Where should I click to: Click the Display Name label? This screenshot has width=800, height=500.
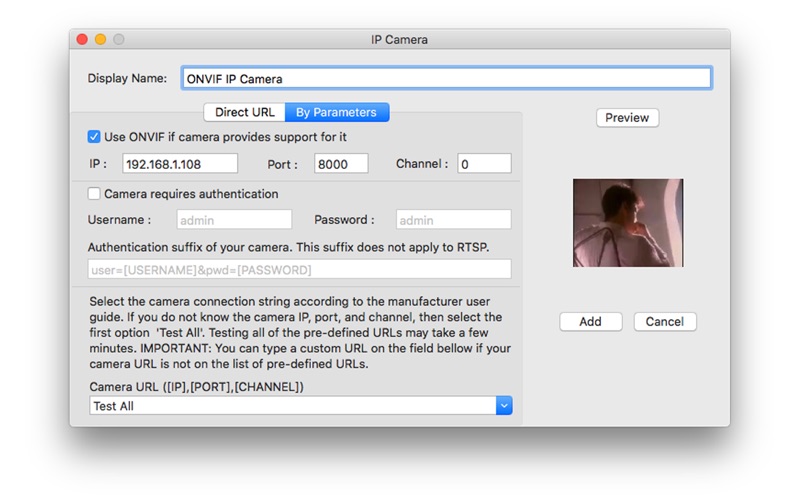tap(127, 79)
